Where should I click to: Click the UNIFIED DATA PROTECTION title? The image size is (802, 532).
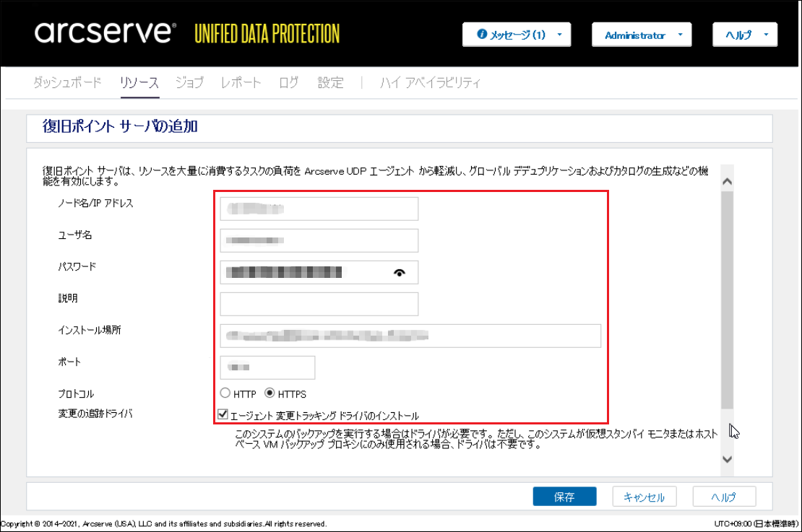point(267,34)
